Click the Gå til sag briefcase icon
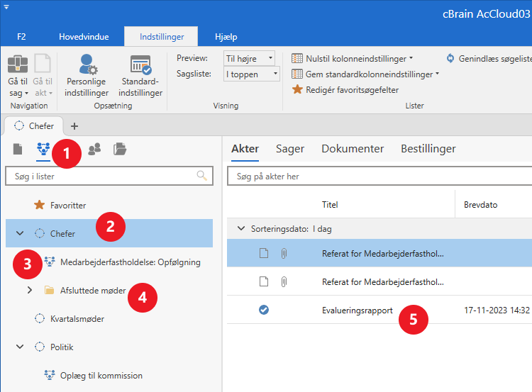Screen dimensions: 532x392 point(18,65)
